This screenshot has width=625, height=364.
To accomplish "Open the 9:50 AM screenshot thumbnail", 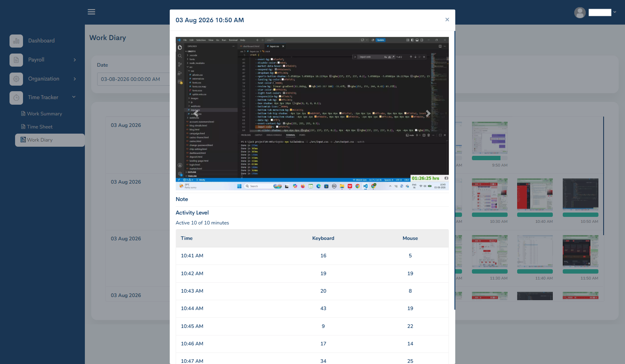I will pos(489,138).
